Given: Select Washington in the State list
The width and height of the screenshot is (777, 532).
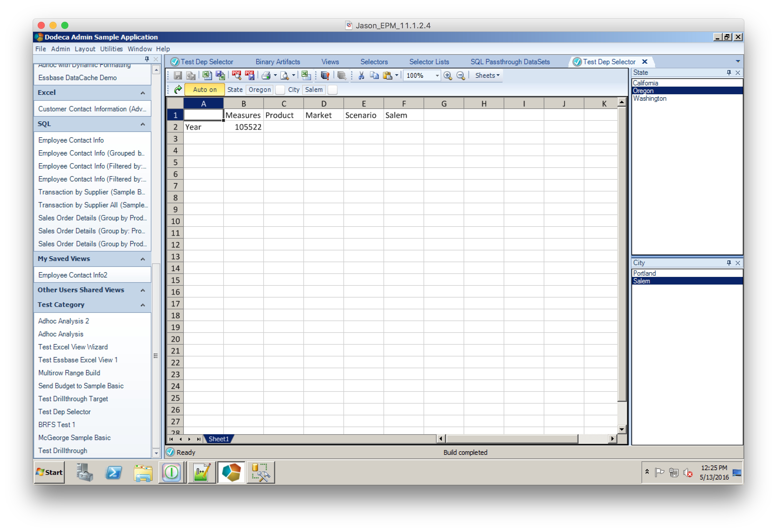Looking at the screenshot, I should pyautogui.click(x=649, y=98).
